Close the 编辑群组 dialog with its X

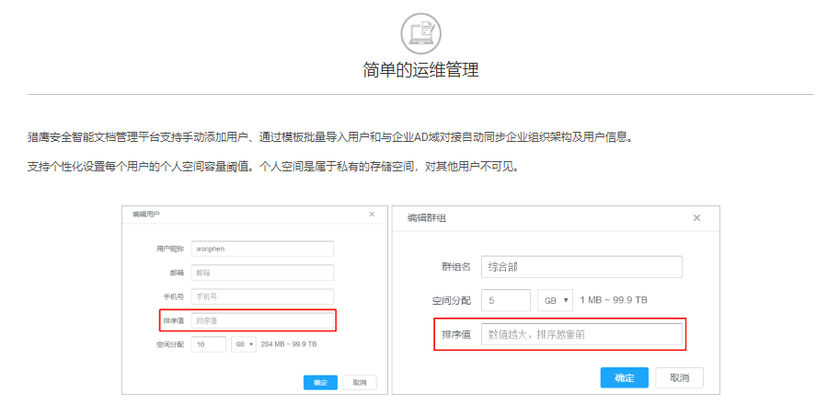[697, 218]
